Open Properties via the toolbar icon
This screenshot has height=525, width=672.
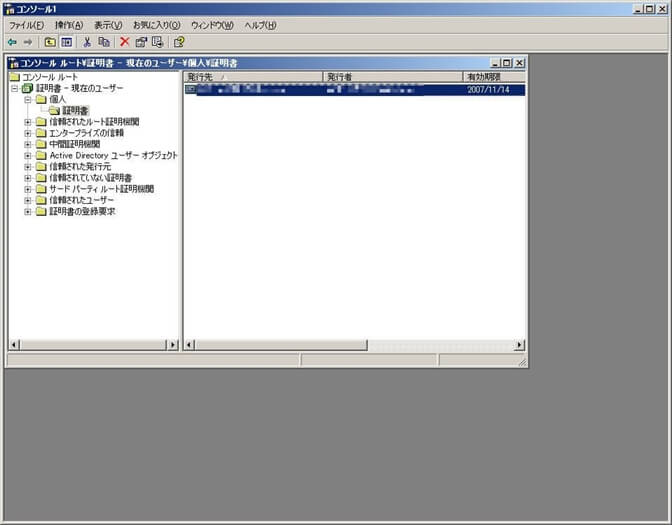[x=141, y=42]
